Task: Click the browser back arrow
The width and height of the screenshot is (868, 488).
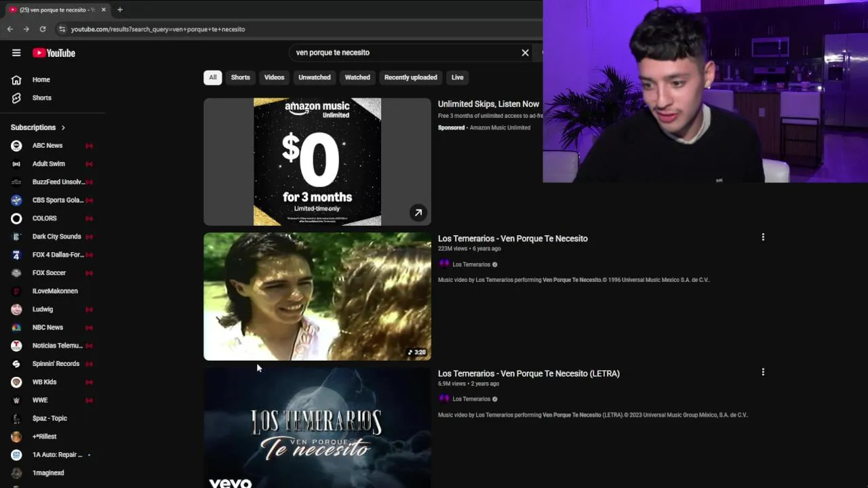Action: point(10,29)
